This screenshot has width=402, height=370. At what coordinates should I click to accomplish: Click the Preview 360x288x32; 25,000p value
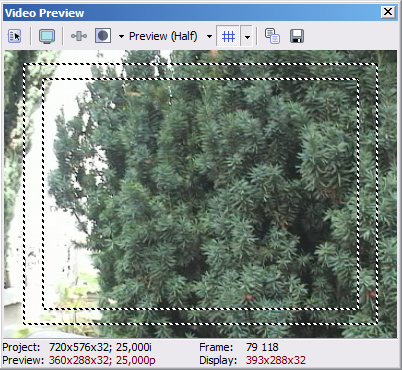click(102, 360)
